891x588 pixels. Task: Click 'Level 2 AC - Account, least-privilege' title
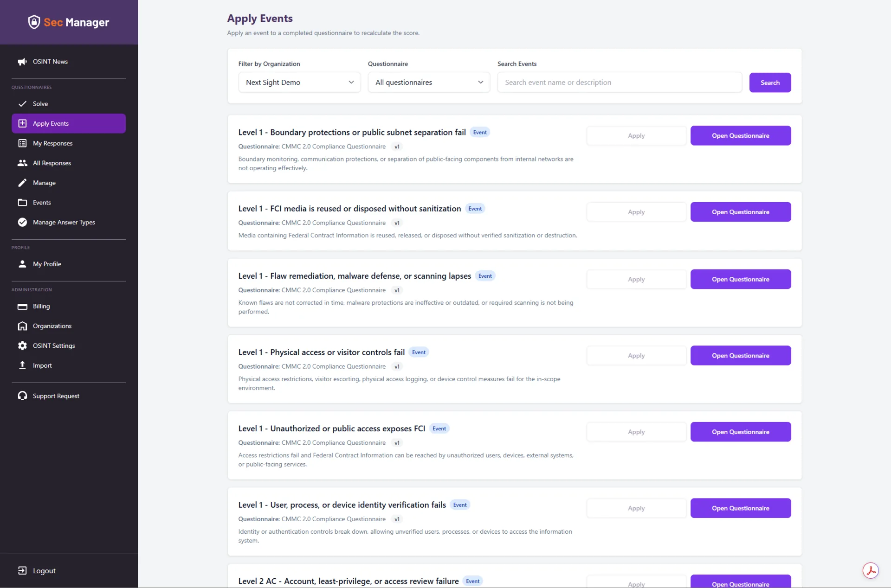[x=349, y=581]
